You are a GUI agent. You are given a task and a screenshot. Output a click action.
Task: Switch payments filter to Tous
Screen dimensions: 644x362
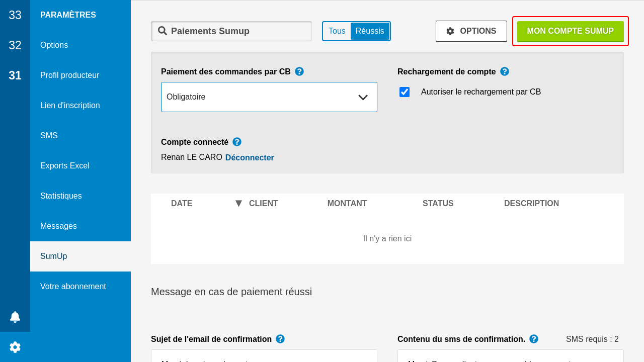coord(337,31)
